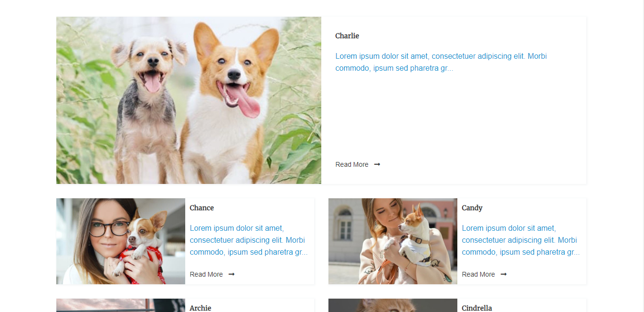The width and height of the screenshot is (644, 312).
Task: View the Charlie photo of two dogs
Action: (x=189, y=100)
